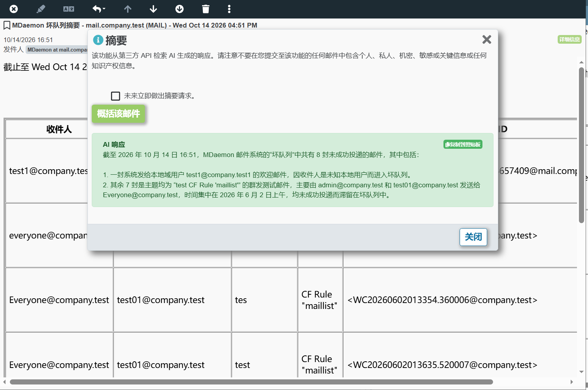Open the three-dot more options menu
Screen dimensions: 588x390
tap(229, 9)
